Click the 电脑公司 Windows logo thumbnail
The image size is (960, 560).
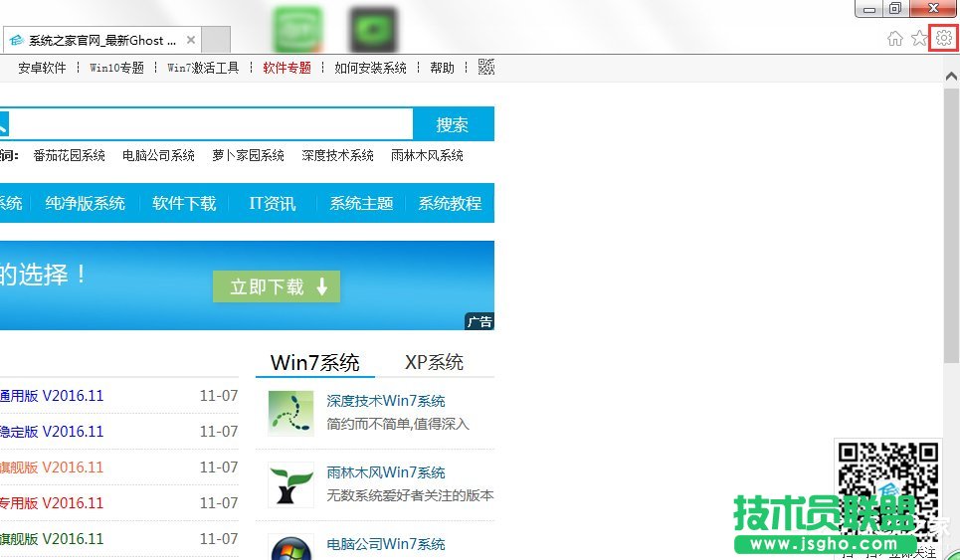[x=290, y=548]
